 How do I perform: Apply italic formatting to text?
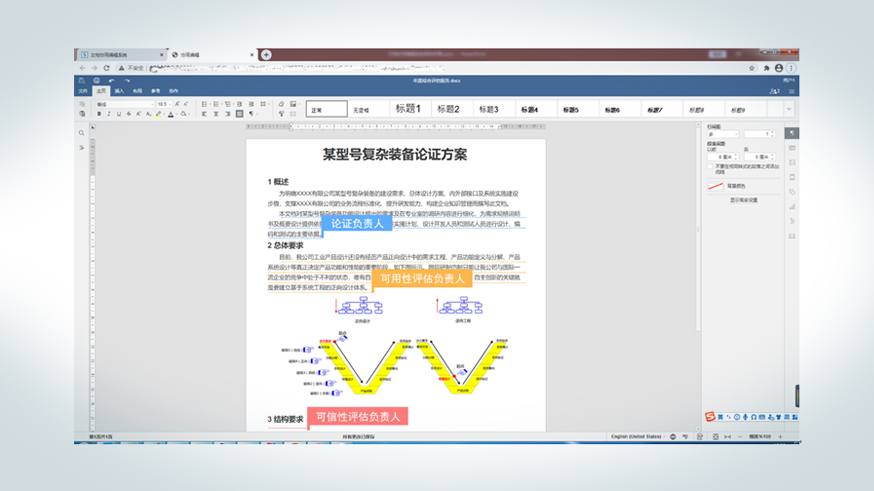click(x=109, y=114)
